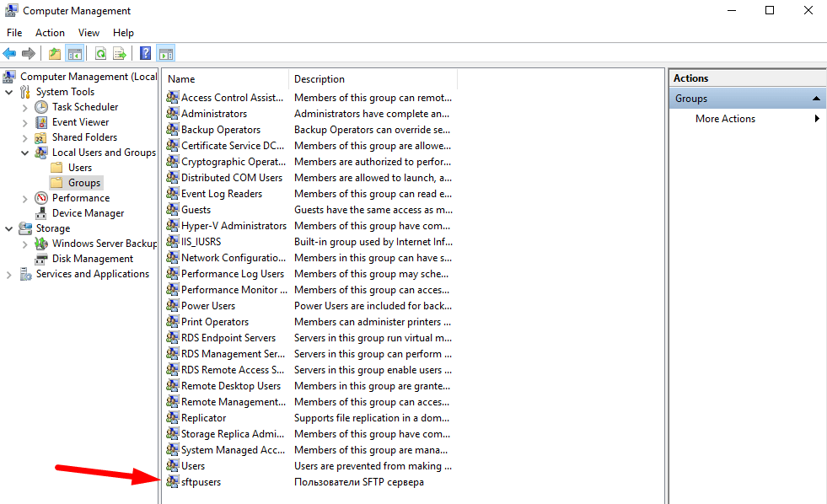Collapse the Groups section in Actions pane
The height and width of the screenshot is (504, 827).
coord(816,99)
